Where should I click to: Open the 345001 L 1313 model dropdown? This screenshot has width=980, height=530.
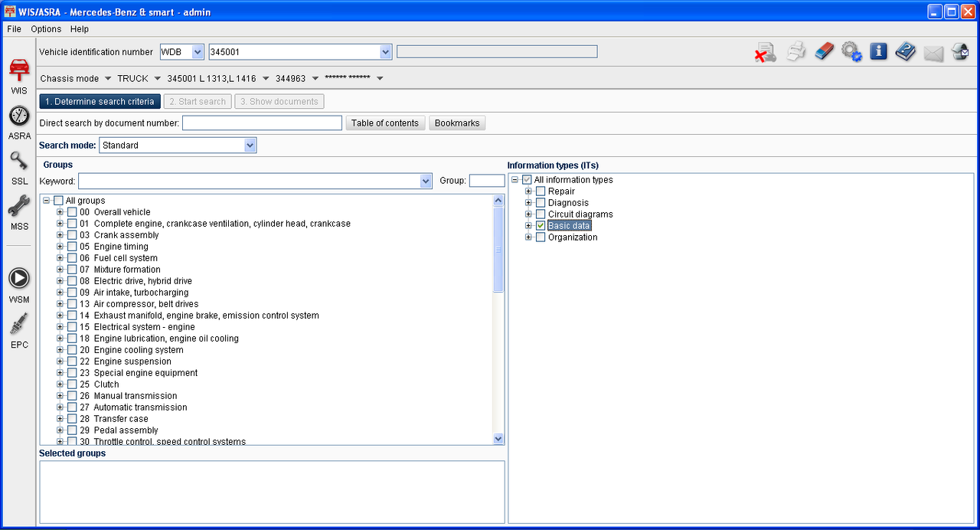[266, 78]
